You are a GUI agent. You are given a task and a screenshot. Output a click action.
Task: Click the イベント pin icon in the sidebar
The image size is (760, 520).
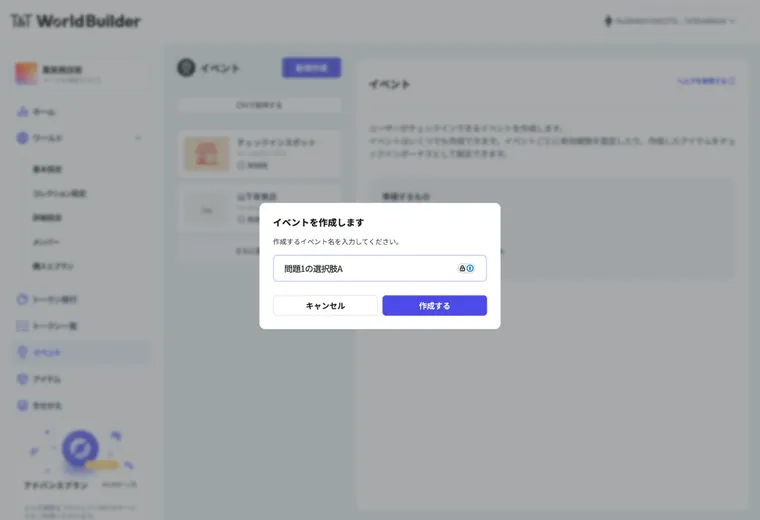(22, 352)
